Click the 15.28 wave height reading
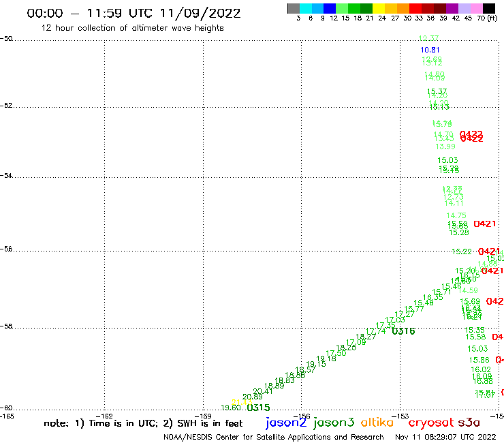Screen dimensions: 504x443 coord(458,232)
